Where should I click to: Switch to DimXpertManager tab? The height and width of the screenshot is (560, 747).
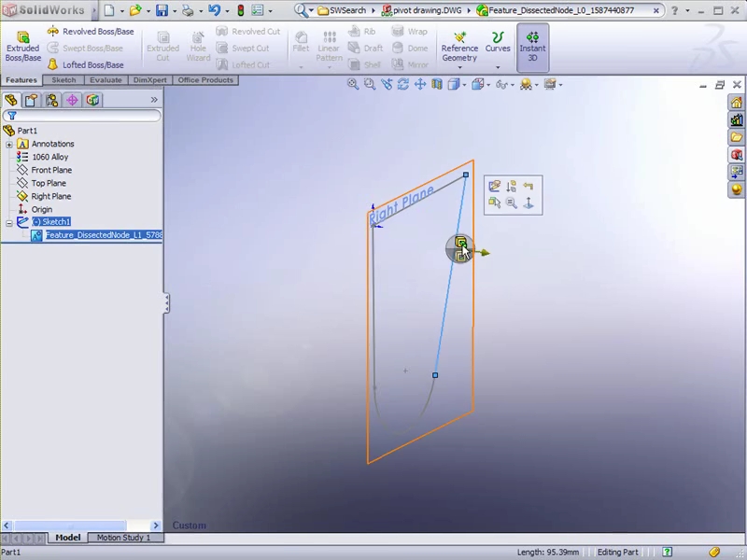point(73,100)
